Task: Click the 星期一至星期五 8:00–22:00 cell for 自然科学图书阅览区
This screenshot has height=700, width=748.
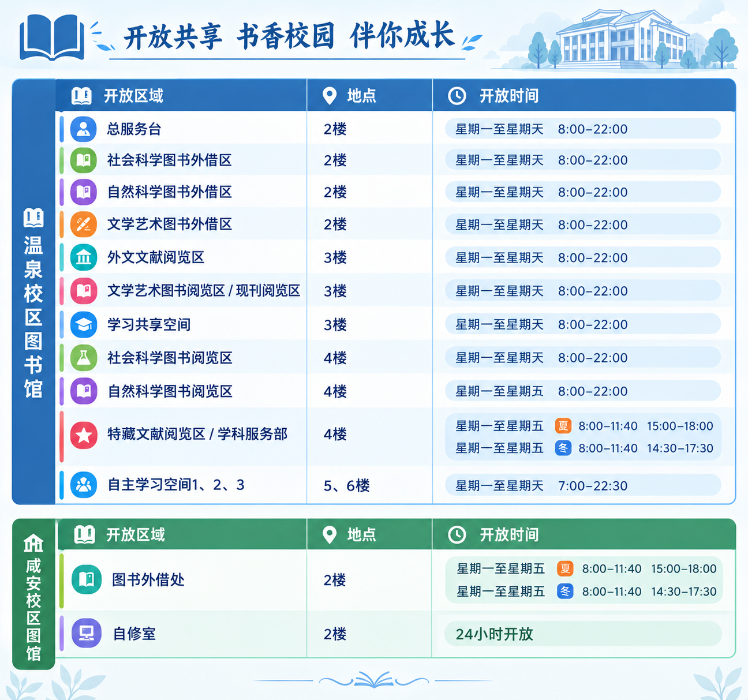Action: pos(583,391)
